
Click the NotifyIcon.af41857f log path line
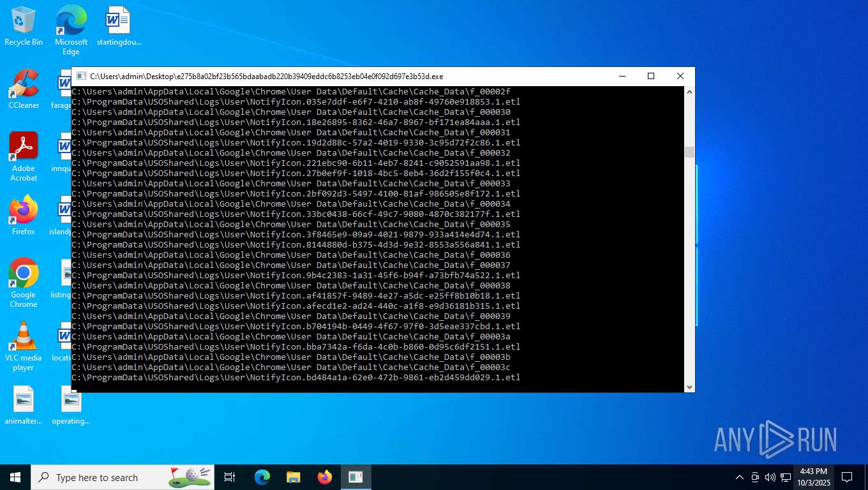[296, 296]
